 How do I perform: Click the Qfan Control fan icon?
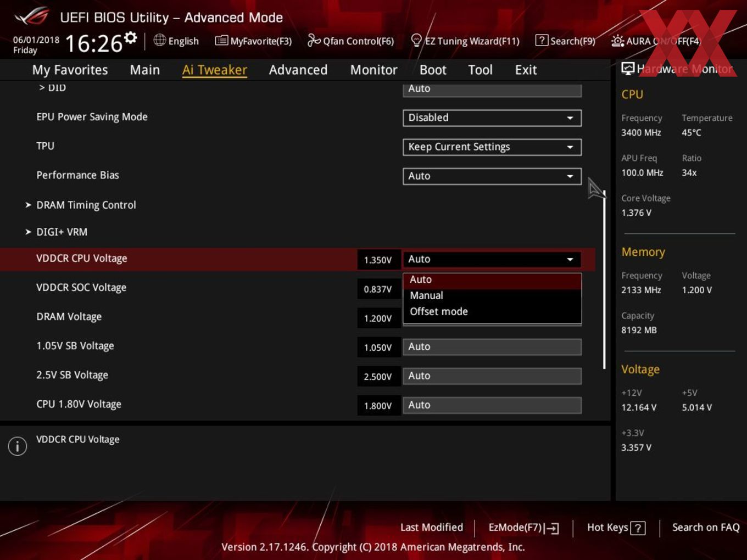(x=314, y=40)
